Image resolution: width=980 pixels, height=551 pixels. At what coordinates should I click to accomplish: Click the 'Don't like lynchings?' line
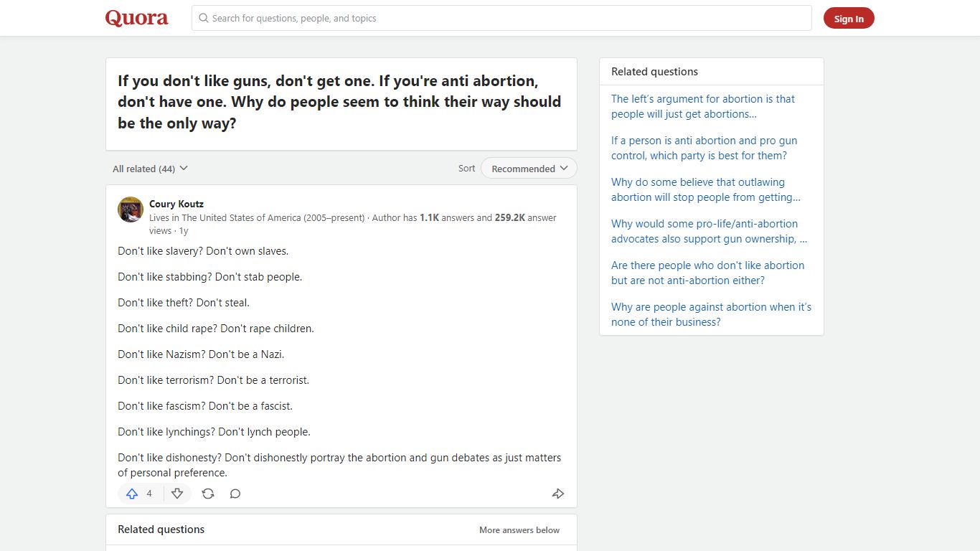(214, 432)
